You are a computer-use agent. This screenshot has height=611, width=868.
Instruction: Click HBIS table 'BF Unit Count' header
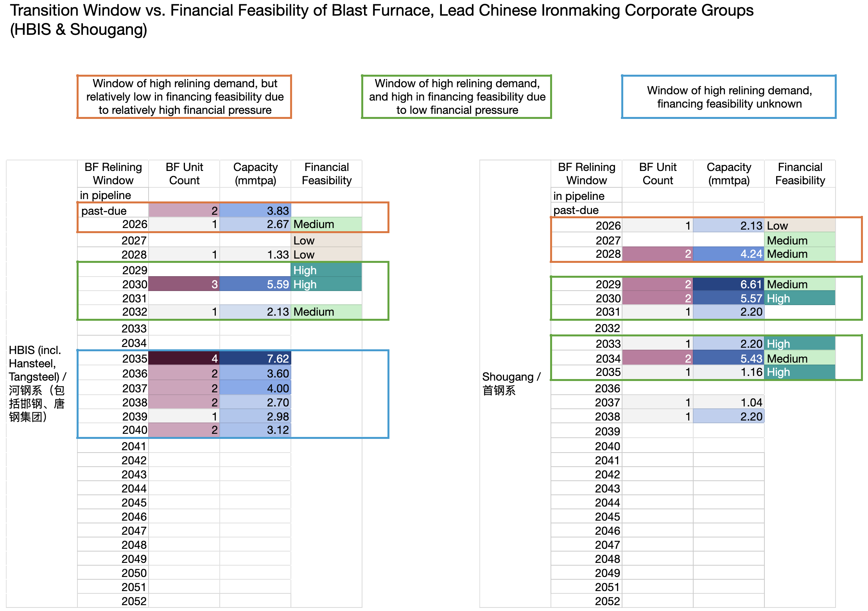pyautogui.click(x=184, y=174)
